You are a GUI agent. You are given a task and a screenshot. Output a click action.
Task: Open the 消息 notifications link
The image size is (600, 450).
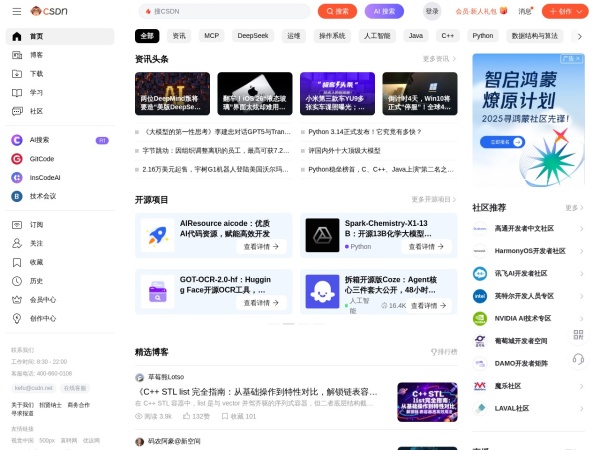pos(525,11)
